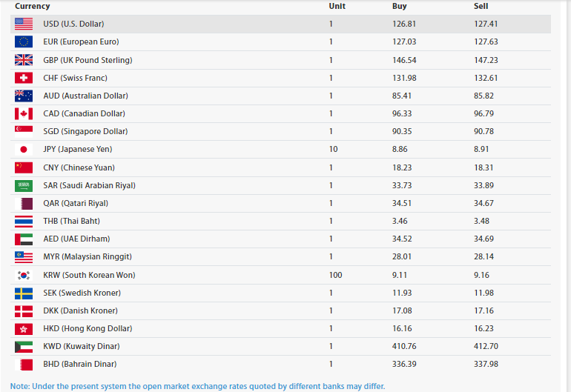This screenshot has width=571, height=392.
Task: Click the United States flag icon
Action: tap(24, 24)
